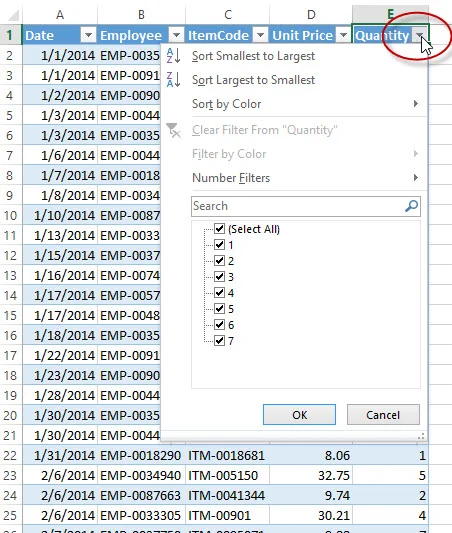This screenshot has height=533, width=452.
Task: Click cell ITM-005150
Action: 228,475
